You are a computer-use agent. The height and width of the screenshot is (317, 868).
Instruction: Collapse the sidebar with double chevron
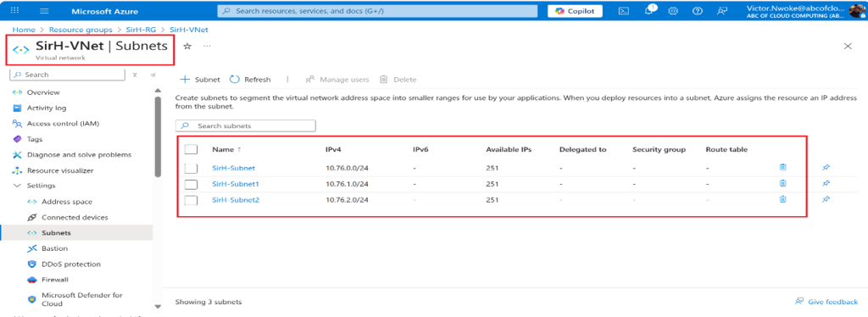click(153, 74)
